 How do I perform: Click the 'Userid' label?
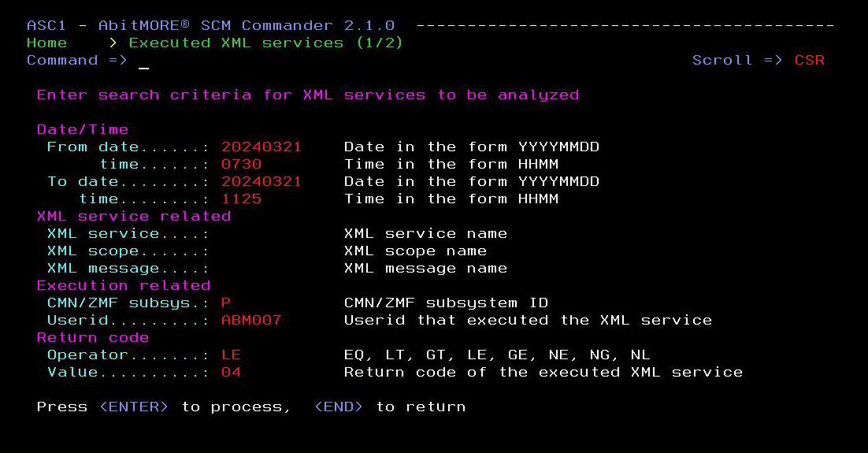point(77,320)
